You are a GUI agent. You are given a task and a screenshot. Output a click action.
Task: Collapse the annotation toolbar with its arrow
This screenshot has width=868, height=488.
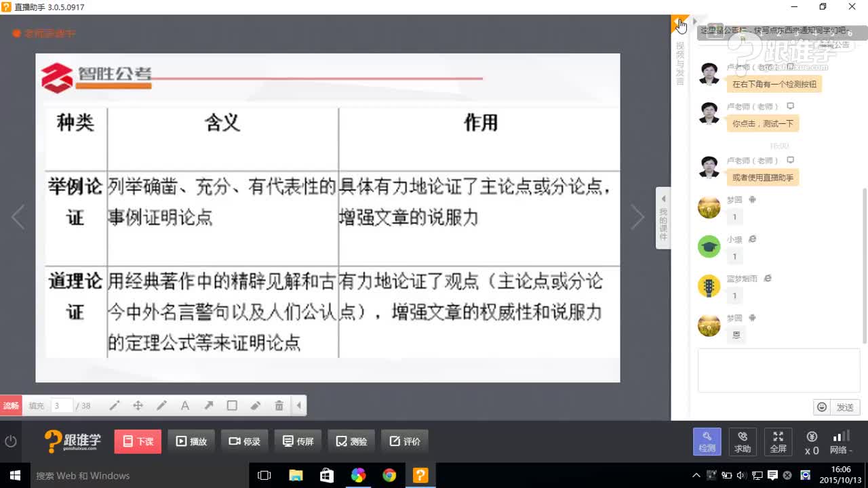299,405
